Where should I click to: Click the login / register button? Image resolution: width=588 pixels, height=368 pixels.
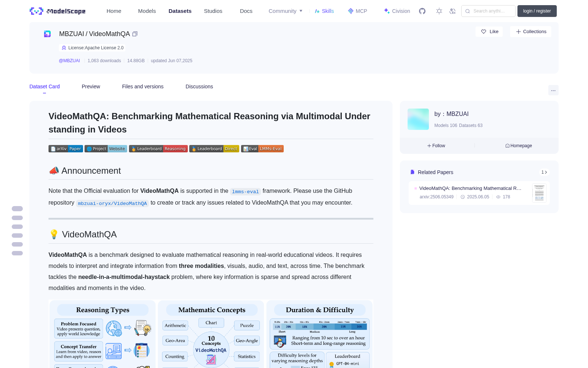coord(537,11)
